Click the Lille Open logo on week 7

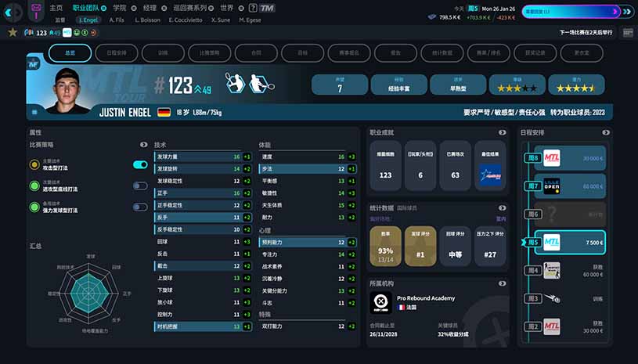coord(552,186)
